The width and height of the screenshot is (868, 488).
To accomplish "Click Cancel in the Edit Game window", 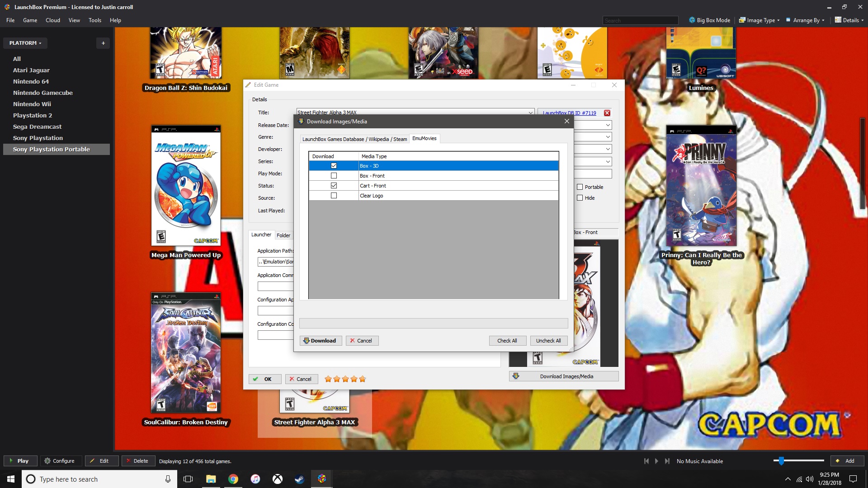I will 302,379.
